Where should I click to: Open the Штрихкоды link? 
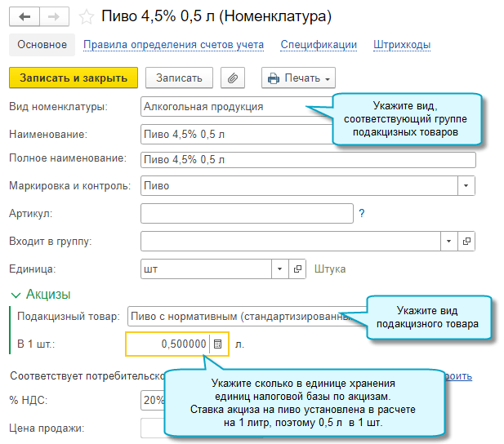[x=401, y=45]
